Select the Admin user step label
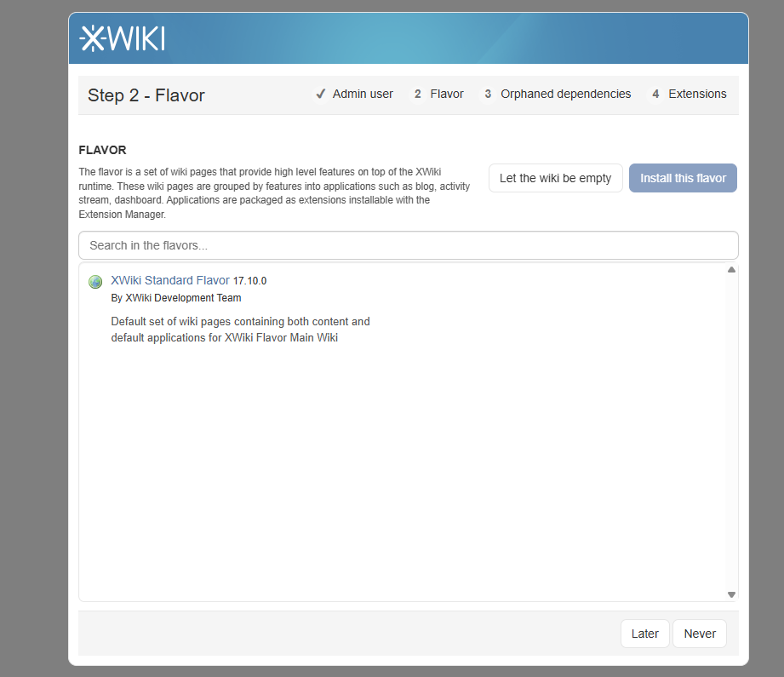 [x=363, y=95]
